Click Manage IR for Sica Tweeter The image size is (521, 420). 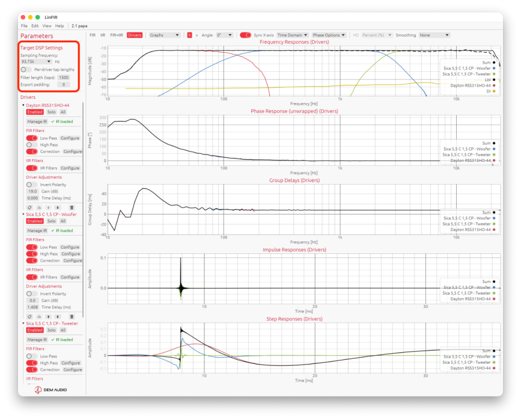coord(37,340)
